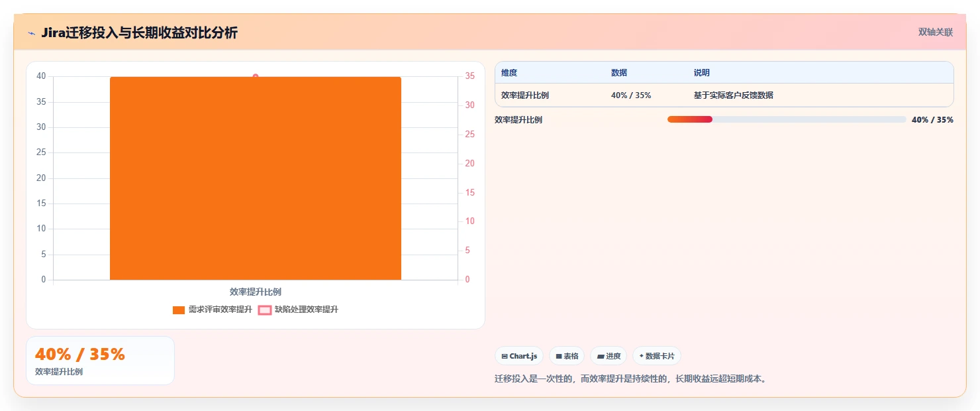Click the 迁移投入是一次性的 summary sentence
980x411 pixels.
(x=630, y=379)
